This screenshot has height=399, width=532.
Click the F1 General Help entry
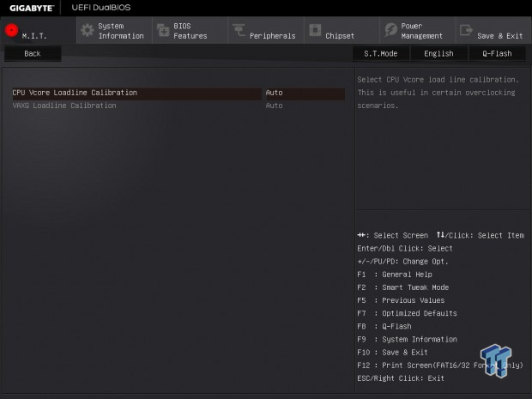(395, 275)
